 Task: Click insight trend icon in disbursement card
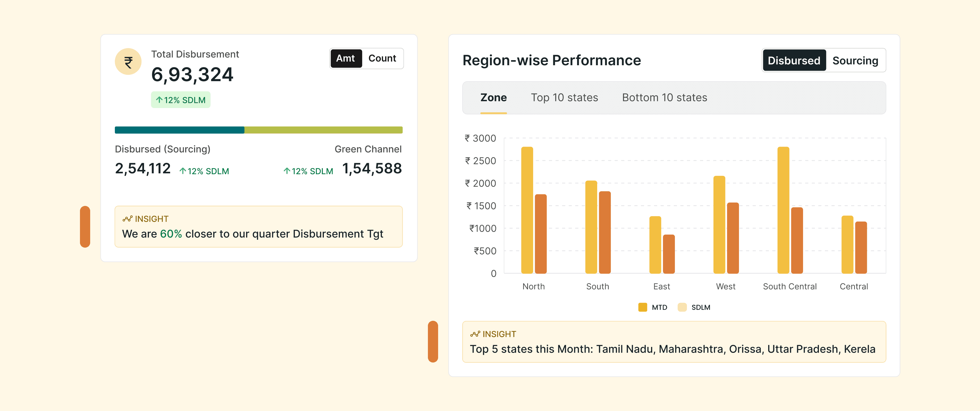point(127,219)
